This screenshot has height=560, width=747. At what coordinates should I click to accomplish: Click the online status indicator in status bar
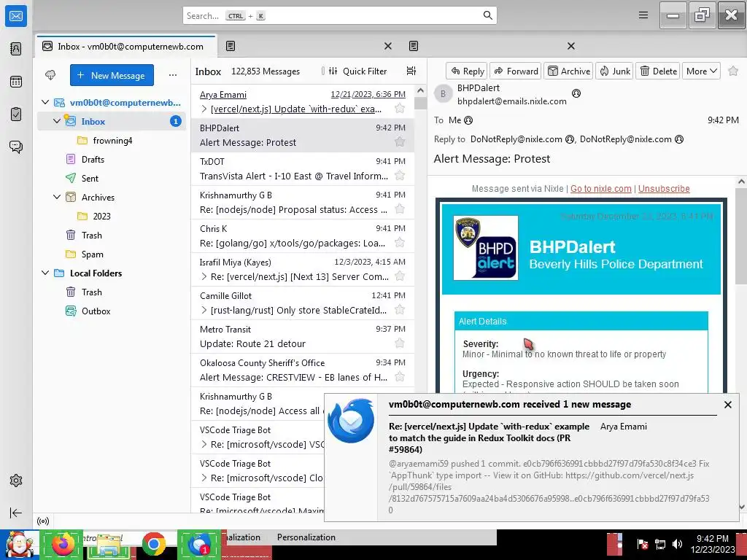43,521
